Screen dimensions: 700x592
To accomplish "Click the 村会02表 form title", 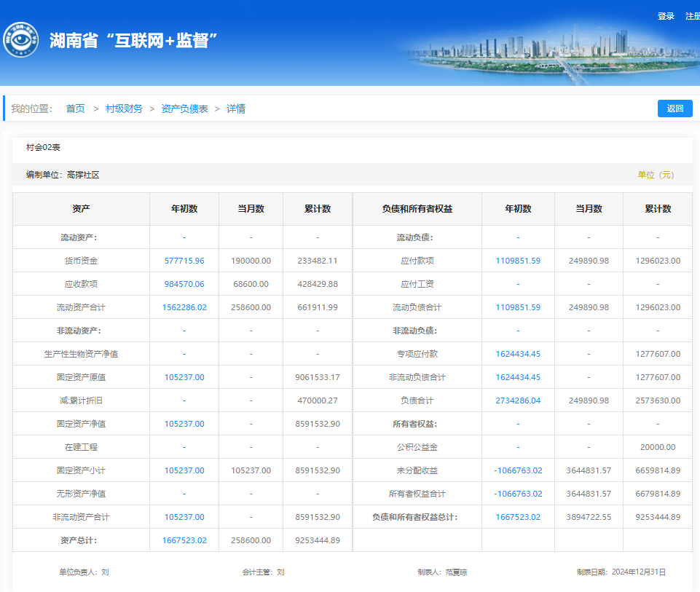I will tap(43, 147).
